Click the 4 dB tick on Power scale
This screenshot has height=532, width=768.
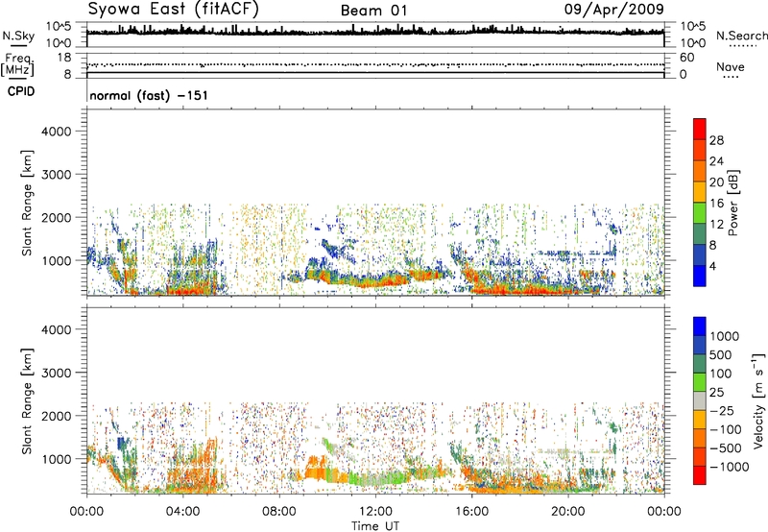click(712, 267)
